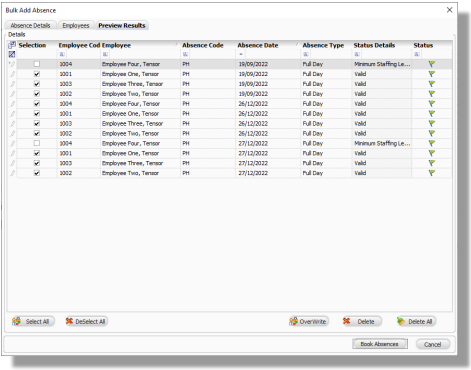Viewport: 471px width, 370px height.
Task: Switch to the Employees tab
Action: click(x=76, y=25)
